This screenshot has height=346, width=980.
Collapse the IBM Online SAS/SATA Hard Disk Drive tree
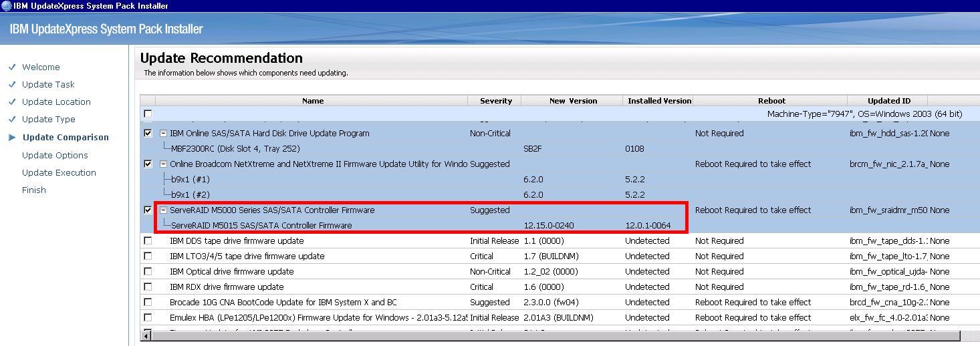(x=163, y=133)
